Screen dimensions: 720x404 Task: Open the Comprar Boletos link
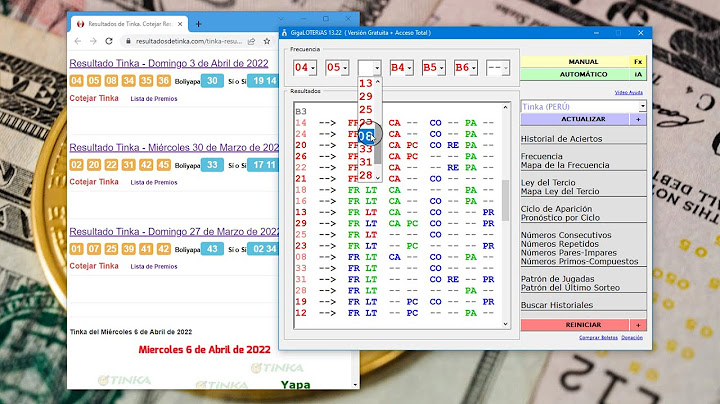tap(598, 337)
